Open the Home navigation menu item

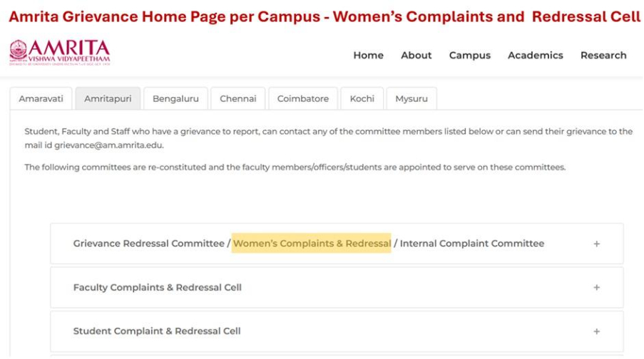368,56
